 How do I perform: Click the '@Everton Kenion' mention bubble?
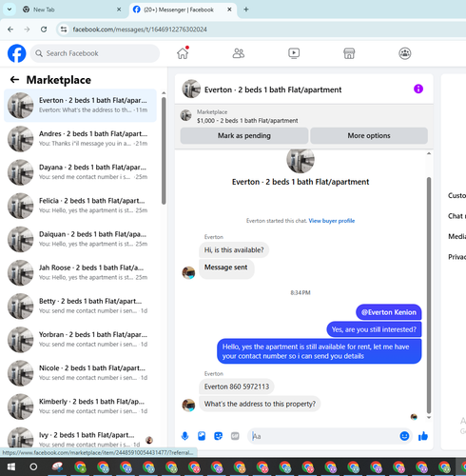[x=389, y=312]
